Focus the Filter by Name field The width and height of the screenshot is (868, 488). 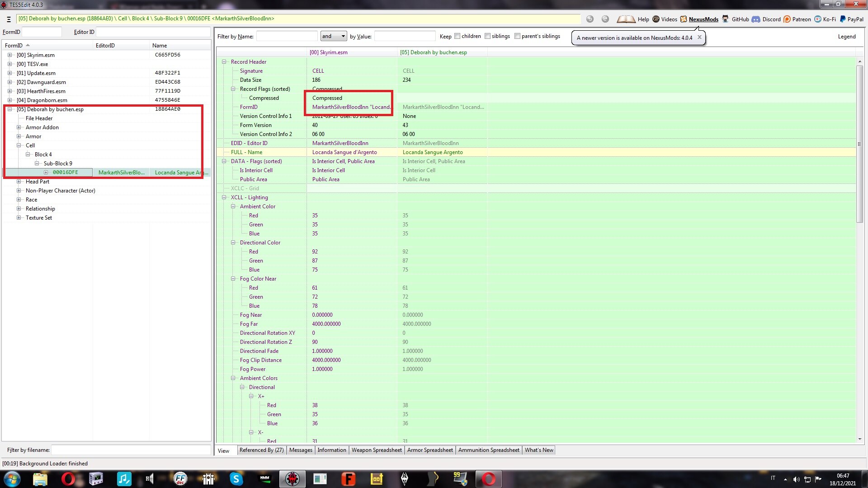[x=287, y=36]
